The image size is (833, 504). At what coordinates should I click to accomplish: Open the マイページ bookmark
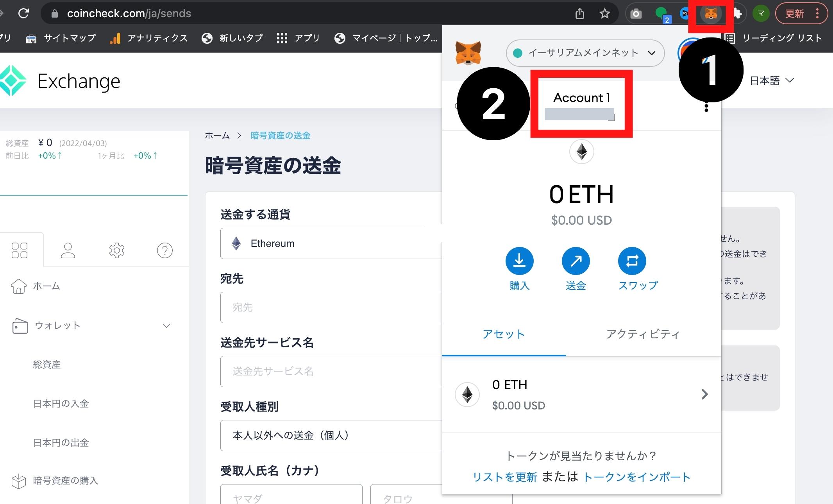[x=386, y=38]
